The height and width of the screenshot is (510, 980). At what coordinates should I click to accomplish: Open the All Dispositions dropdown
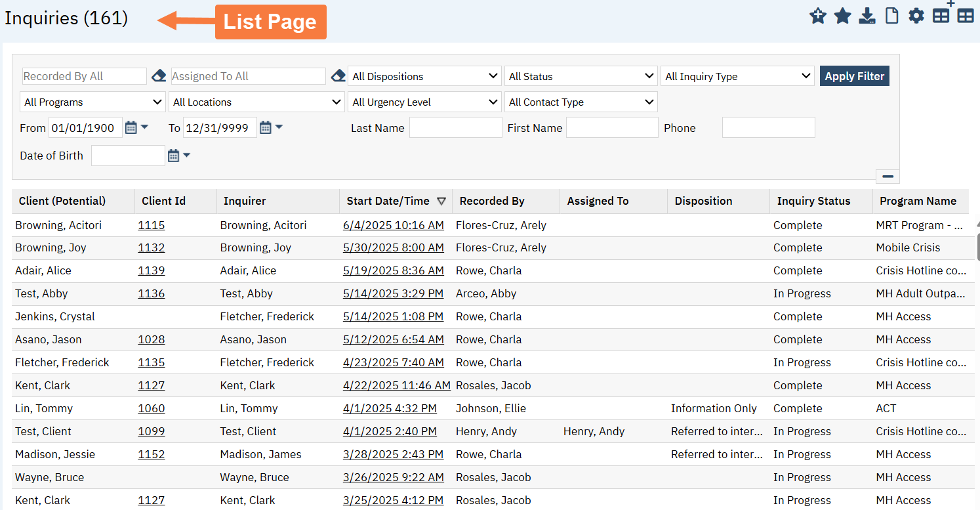tap(424, 75)
